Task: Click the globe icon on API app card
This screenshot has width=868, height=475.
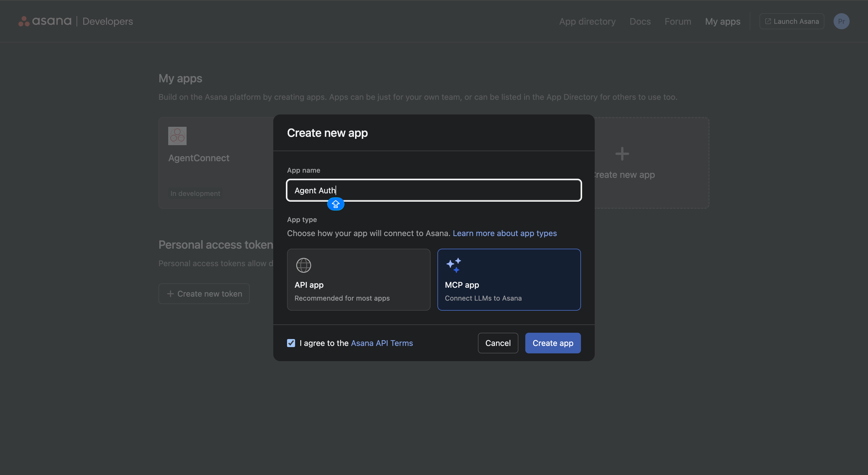Action: tap(303, 265)
